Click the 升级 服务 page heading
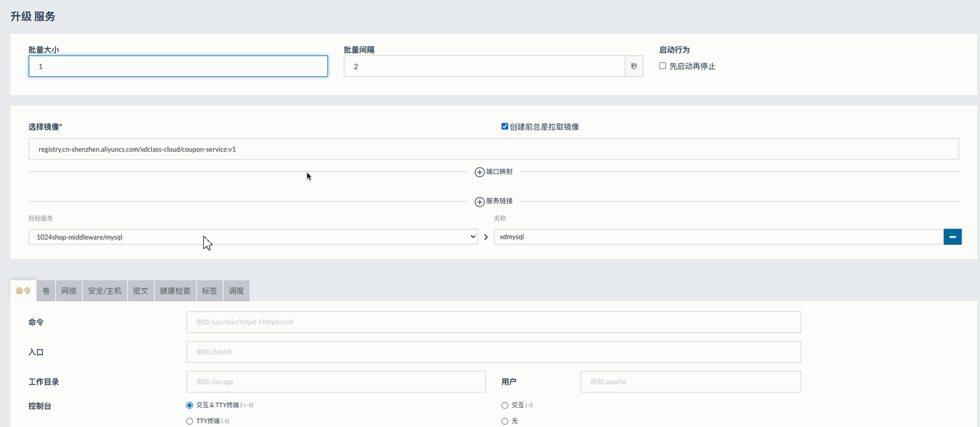This screenshot has width=980, height=427. (x=33, y=17)
